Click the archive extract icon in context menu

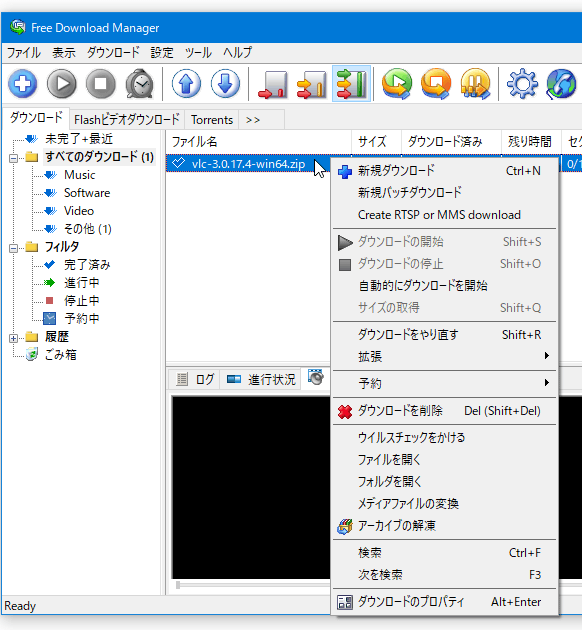tap(345, 526)
